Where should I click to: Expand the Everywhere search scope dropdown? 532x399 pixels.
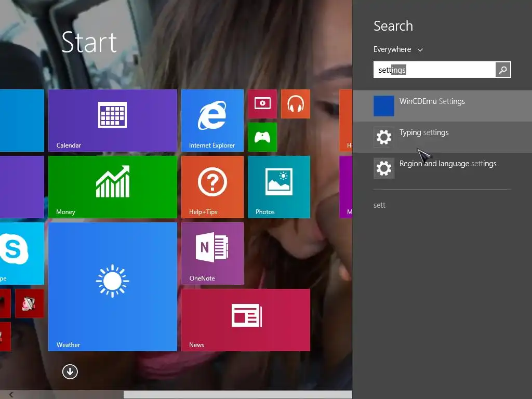click(x=398, y=49)
